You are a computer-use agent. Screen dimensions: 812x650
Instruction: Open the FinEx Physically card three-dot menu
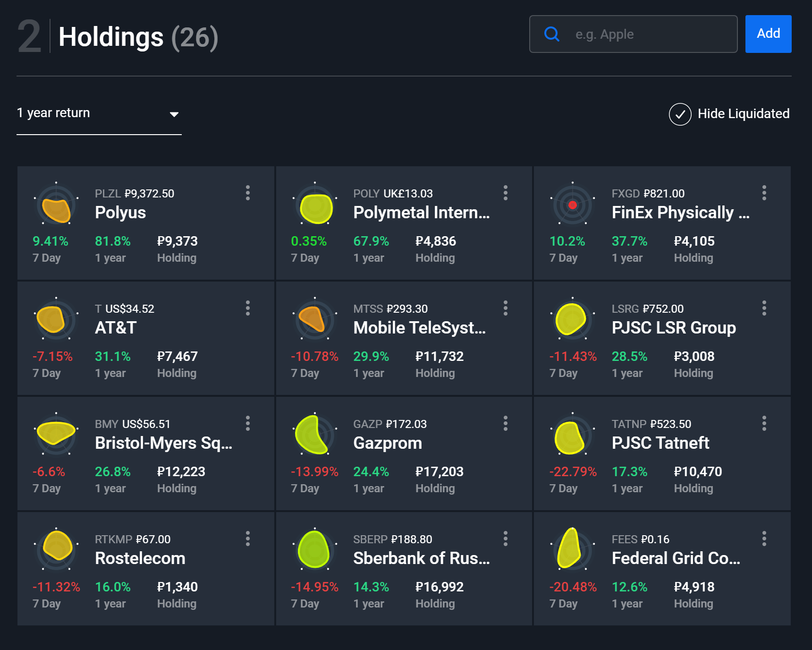764,193
